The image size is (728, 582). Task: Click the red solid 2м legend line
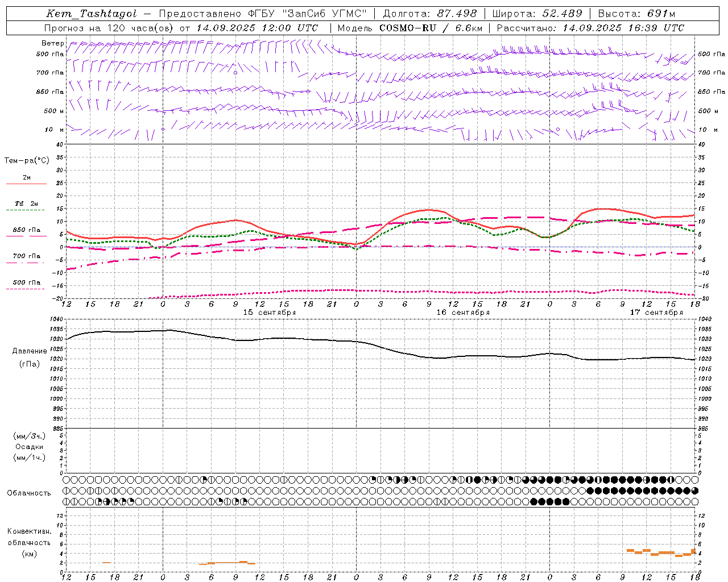click(x=26, y=184)
